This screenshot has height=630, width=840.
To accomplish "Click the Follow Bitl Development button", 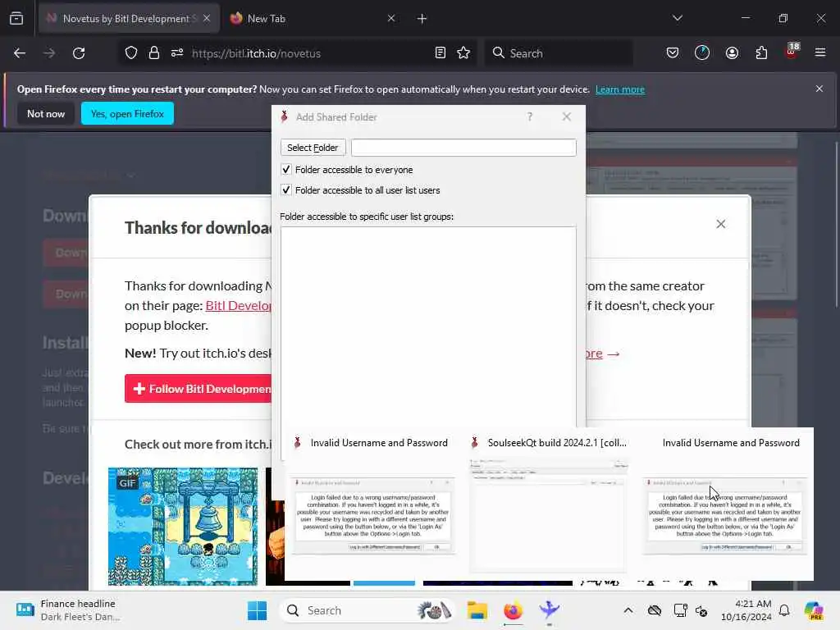I will (199, 388).
